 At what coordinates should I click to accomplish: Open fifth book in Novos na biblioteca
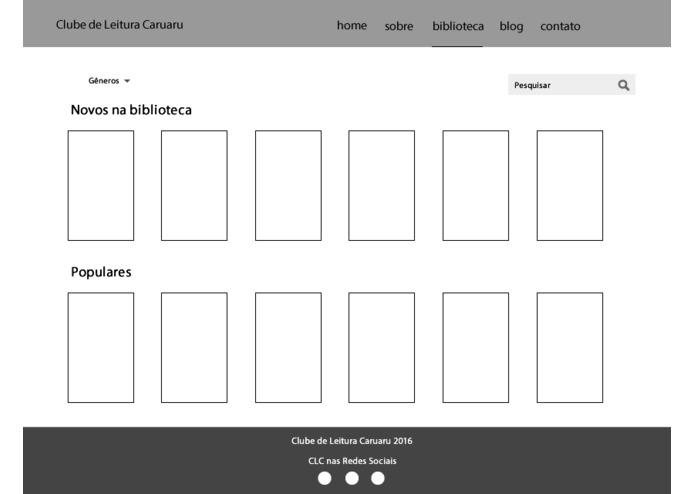476,185
